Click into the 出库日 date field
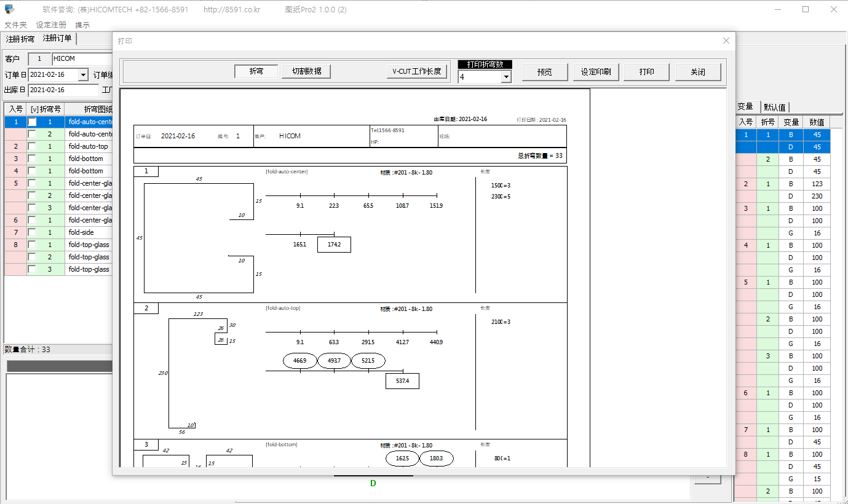The image size is (848, 504). pos(63,90)
